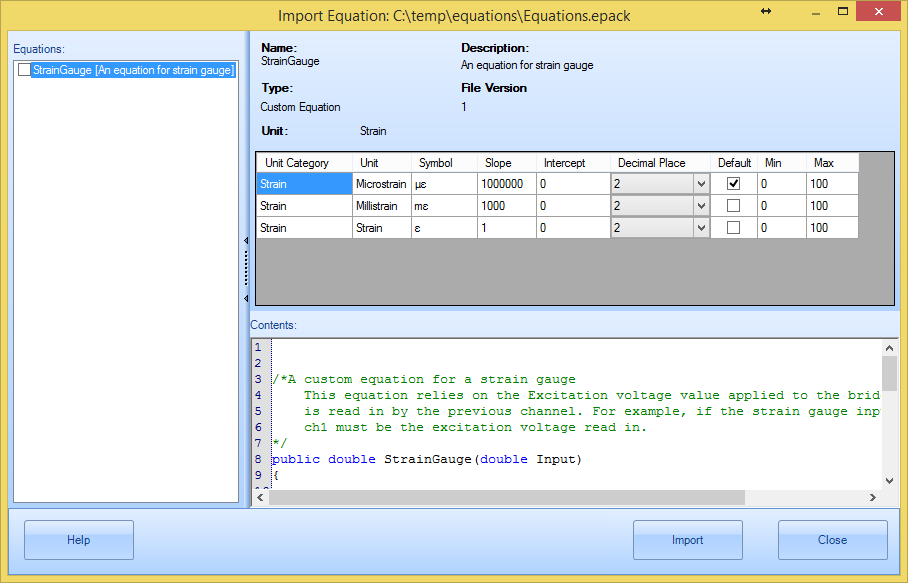
Task: Collapse the Equations panel with the upper splitter arrow
Action: (247, 240)
